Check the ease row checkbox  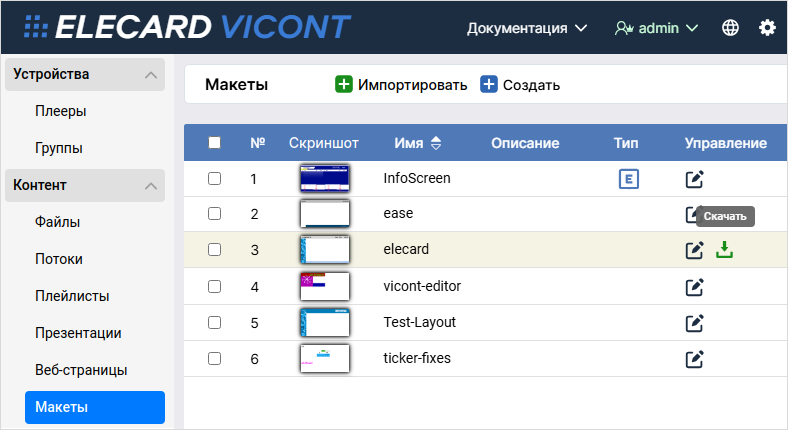(x=215, y=213)
